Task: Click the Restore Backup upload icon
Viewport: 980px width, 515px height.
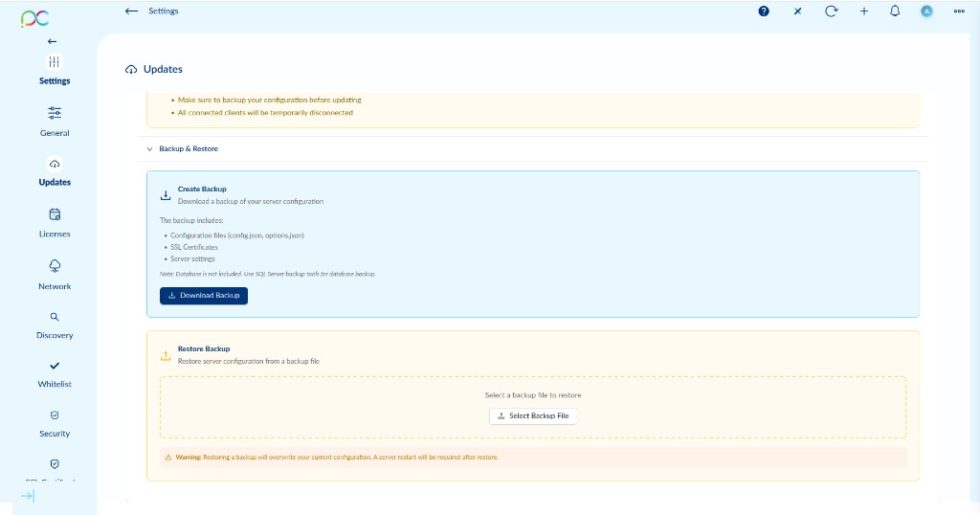Action: pyautogui.click(x=166, y=355)
